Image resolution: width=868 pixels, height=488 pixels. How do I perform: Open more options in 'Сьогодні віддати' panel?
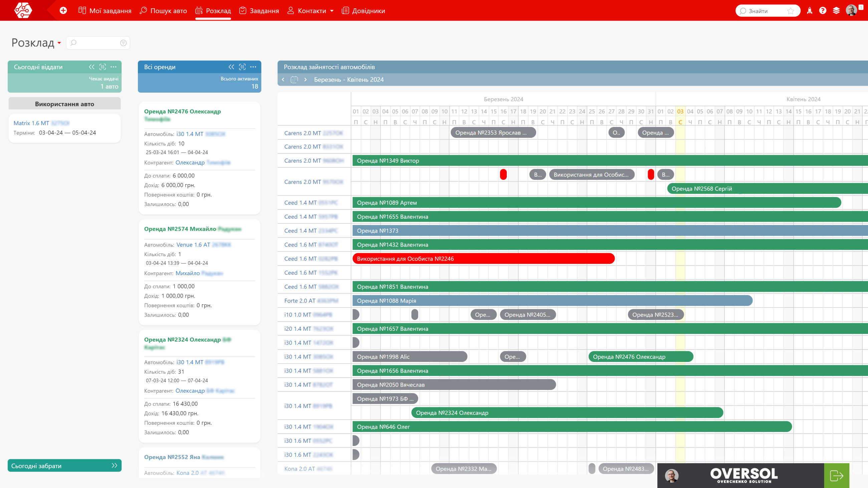[114, 67]
